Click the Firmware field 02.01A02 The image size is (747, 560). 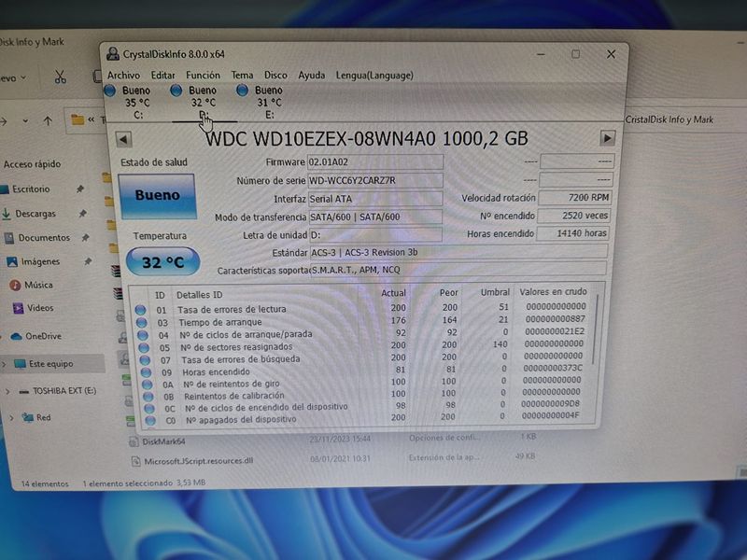375,161
